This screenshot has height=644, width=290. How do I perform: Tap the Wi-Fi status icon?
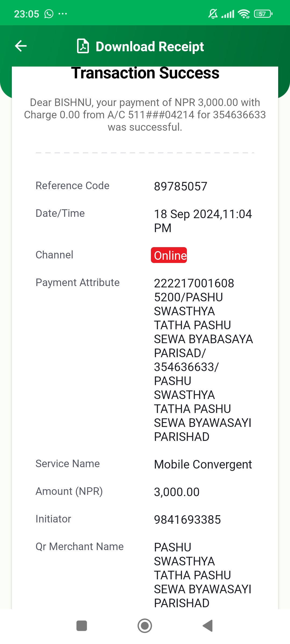pyautogui.click(x=244, y=14)
